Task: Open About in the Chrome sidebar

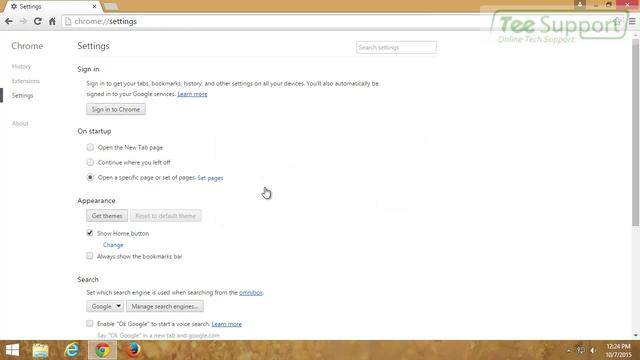Action: tap(20, 123)
